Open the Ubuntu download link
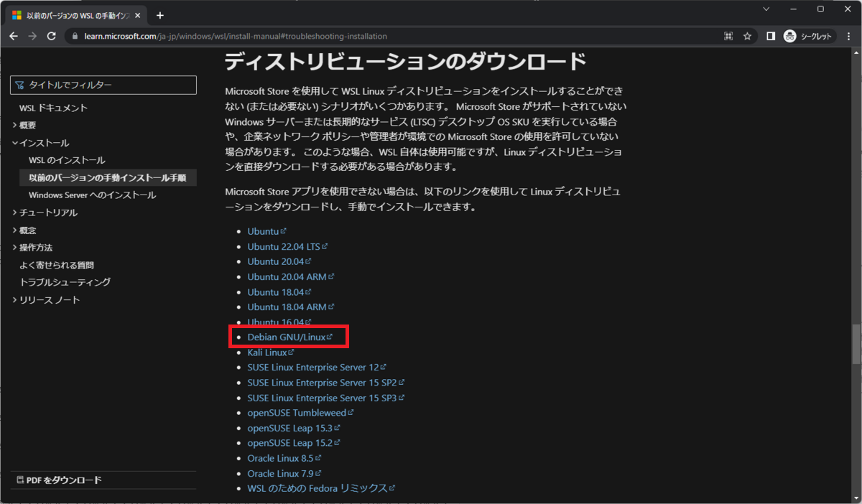This screenshot has height=504, width=862. (x=267, y=231)
